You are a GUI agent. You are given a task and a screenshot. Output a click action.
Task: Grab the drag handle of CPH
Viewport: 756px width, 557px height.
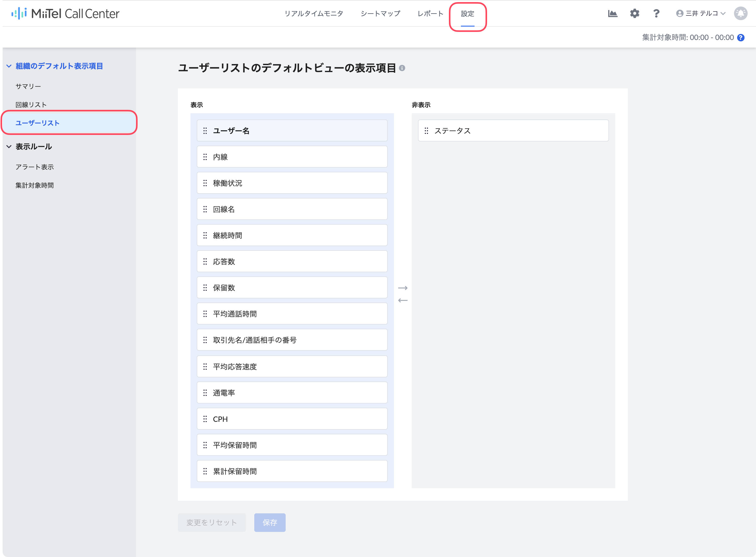click(x=205, y=419)
